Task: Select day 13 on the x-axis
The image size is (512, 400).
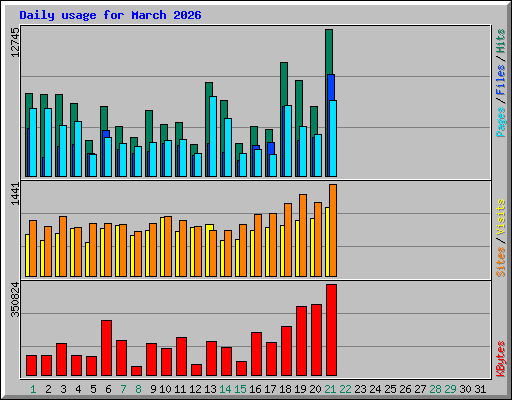Action: [x=210, y=389]
